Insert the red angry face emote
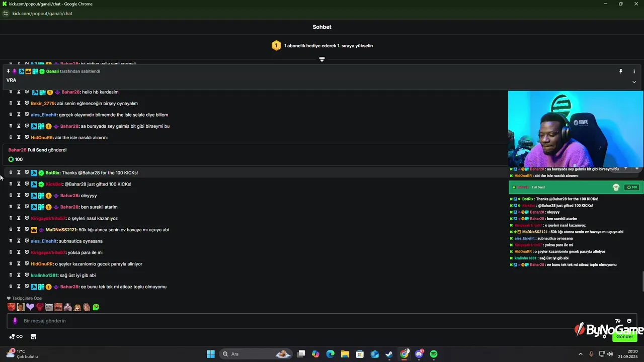Screen dimensions: 644x362 click(x=12, y=307)
